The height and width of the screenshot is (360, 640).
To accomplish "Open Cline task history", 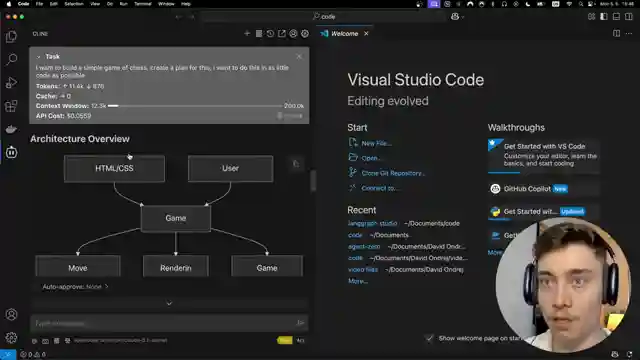I will tap(270, 33).
